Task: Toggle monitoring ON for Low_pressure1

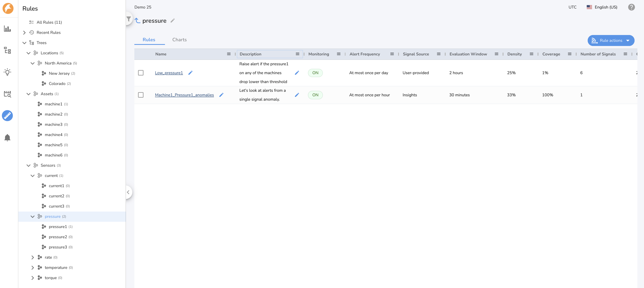Action: [x=315, y=73]
